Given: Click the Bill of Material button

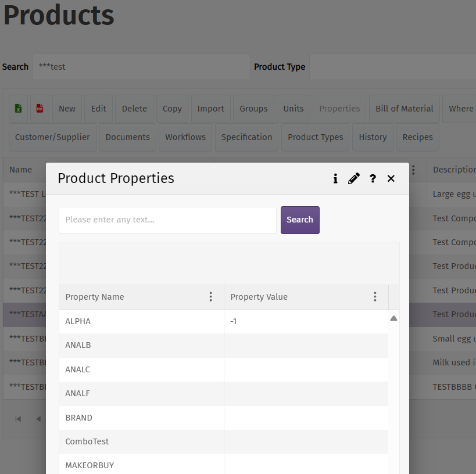Looking at the screenshot, I should pyautogui.click(x=404, y=109).
